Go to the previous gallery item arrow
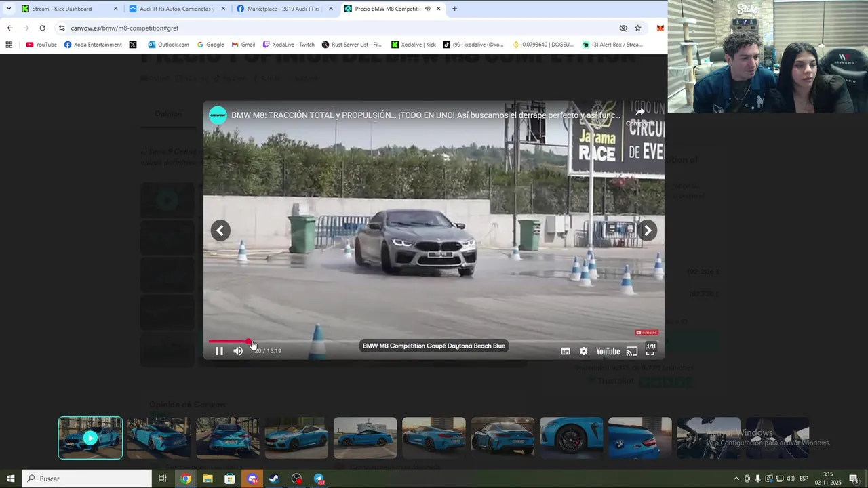Image resolution: width=868 pixels, height=488 pixels. click(220, 230)
